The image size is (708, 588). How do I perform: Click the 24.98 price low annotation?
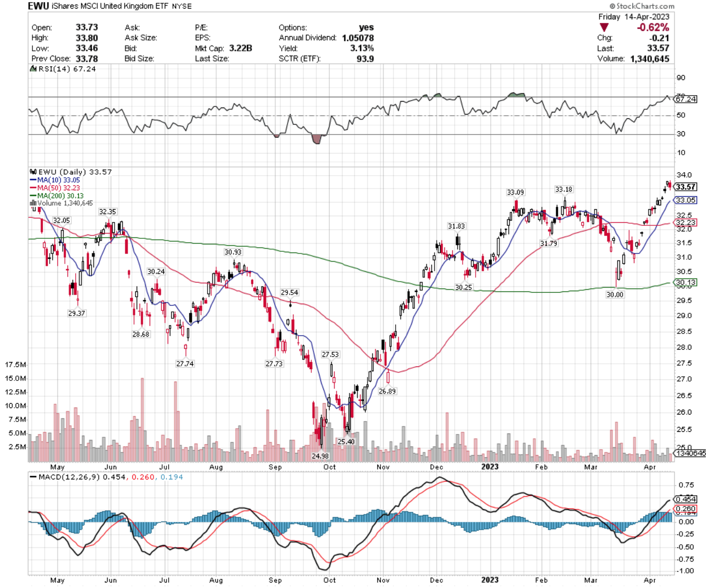(320, 456)
